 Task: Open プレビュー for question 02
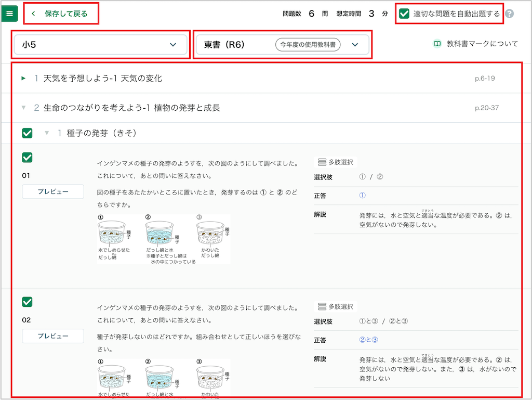coord(53,336)
